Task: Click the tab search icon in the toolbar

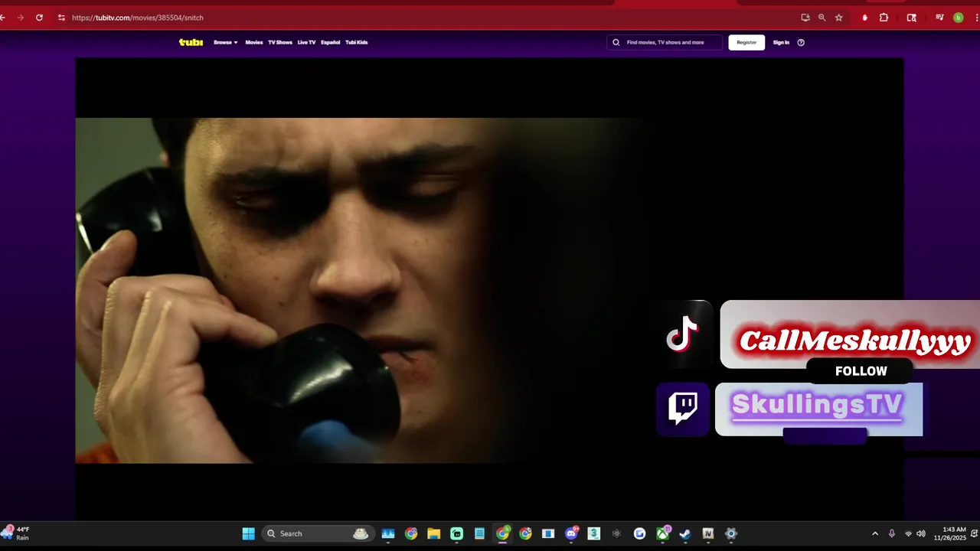Action: pyautogui.click(x=911, y=18)
